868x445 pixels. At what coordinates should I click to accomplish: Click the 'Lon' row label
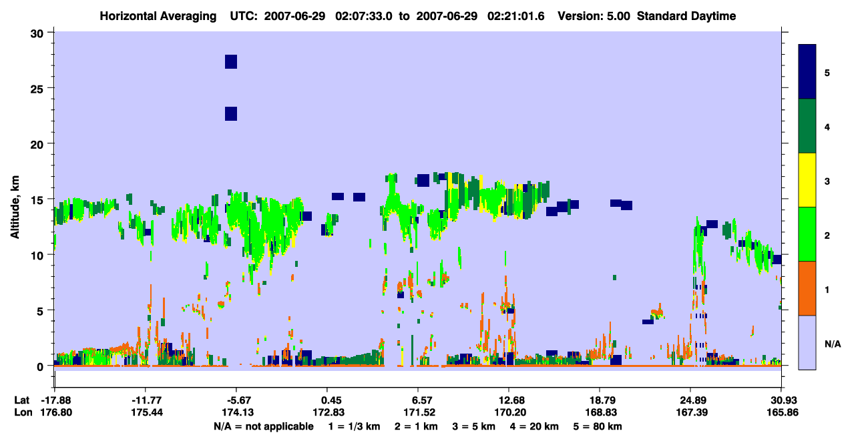pos(22,412)
